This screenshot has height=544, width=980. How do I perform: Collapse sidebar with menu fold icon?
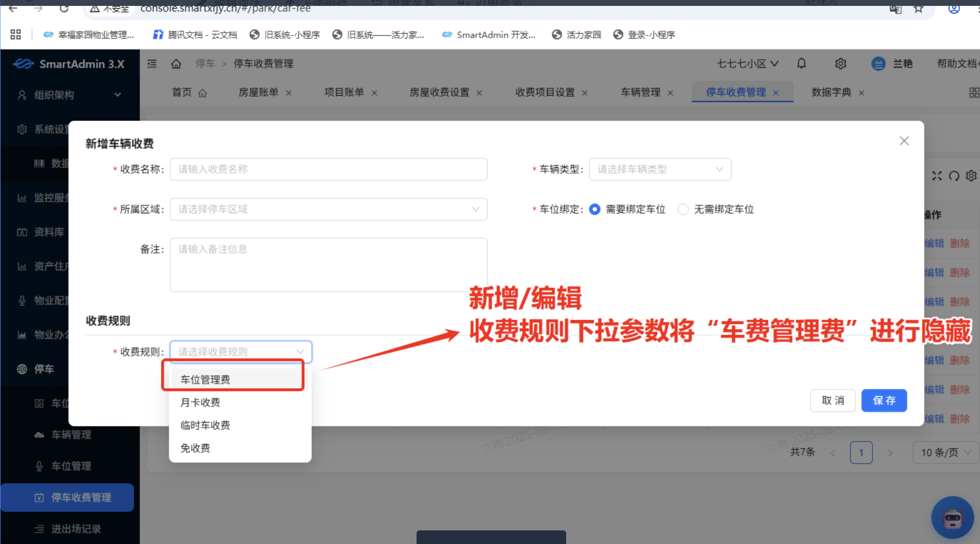coord(152,64)
